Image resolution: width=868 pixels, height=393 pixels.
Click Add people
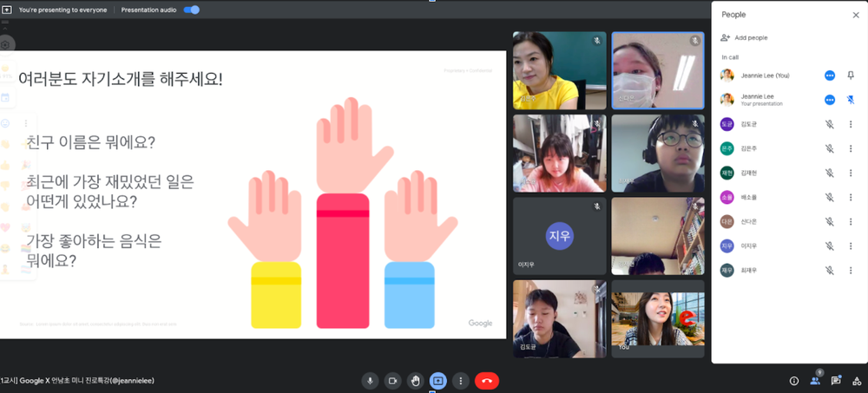[751, 37]
